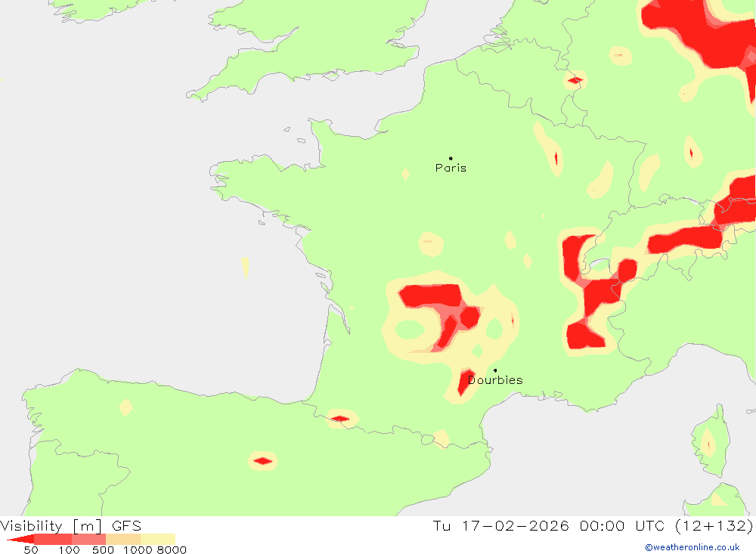Click the forecast date 'Tu 17-02-2026 00:00 UTC (12+132)'
This screenshot has width=756, height=554.
[593, 525]
